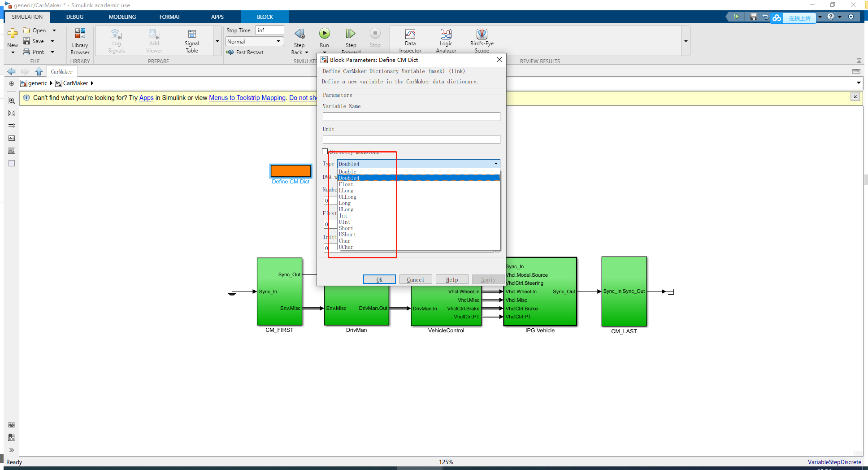Switch to the BLOCK tab
Screen dimensions: 868x470
point(265,17)
